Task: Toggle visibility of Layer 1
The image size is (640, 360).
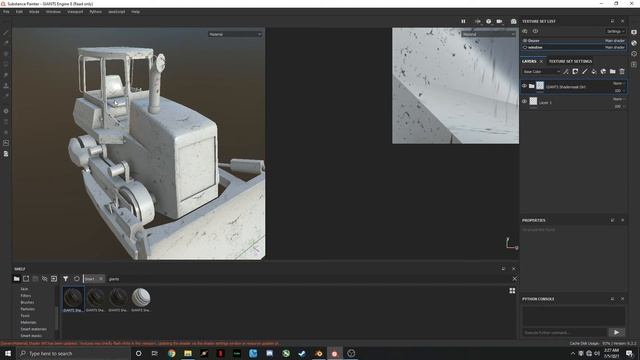Action: 524,101
